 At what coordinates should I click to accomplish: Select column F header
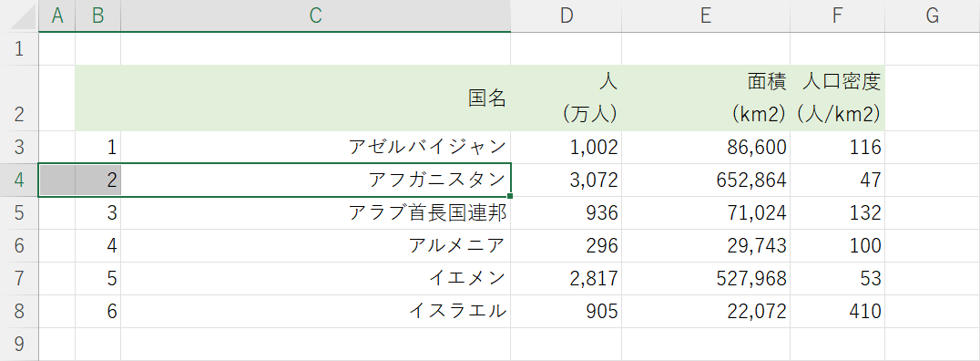[838, 16]
